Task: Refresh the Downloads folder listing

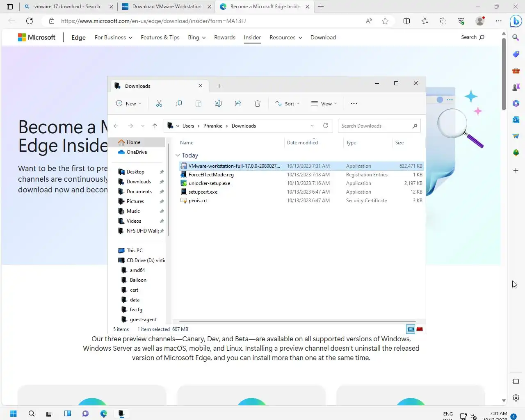Action: coord(326,126)
